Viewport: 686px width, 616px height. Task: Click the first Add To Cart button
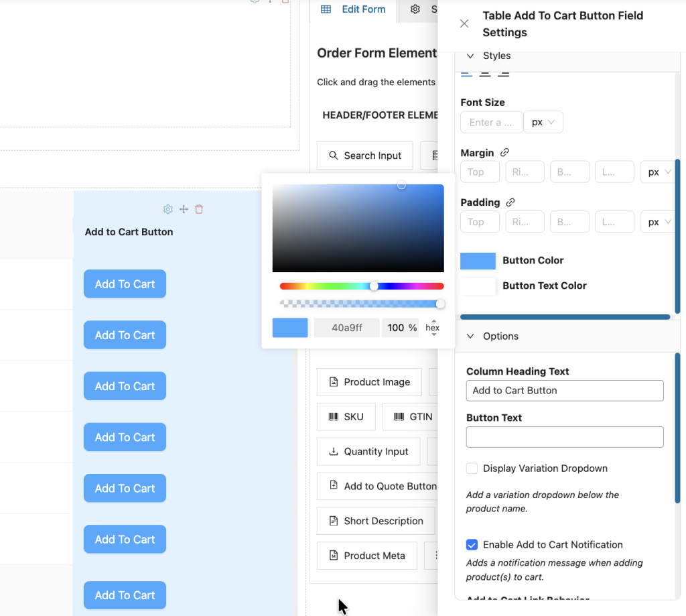(x=125, y=284)
